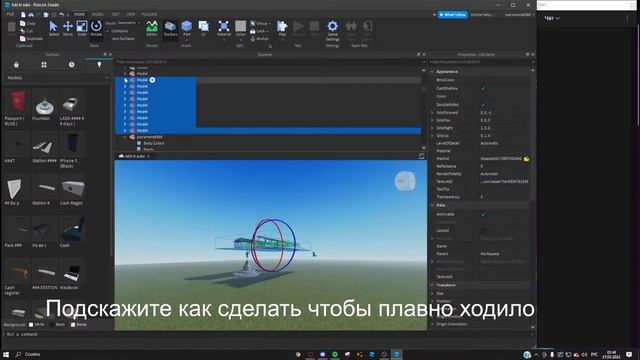Open the Terrain Editor

(152, 29)
